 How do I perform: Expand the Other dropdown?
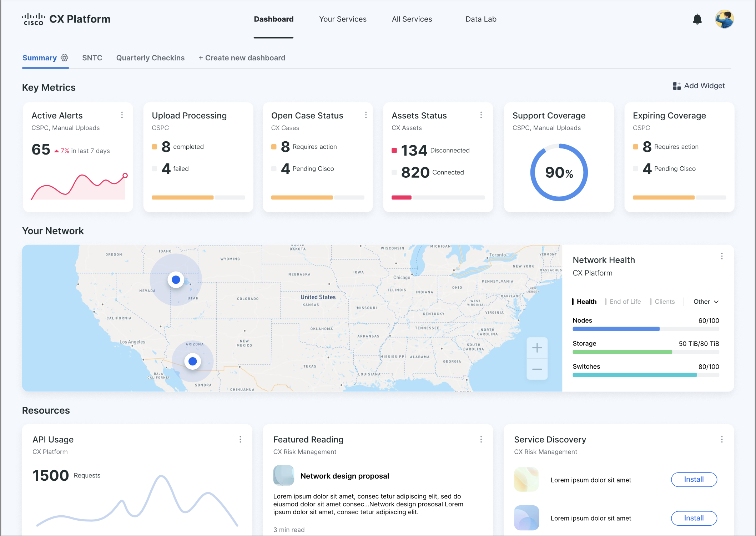706,302
